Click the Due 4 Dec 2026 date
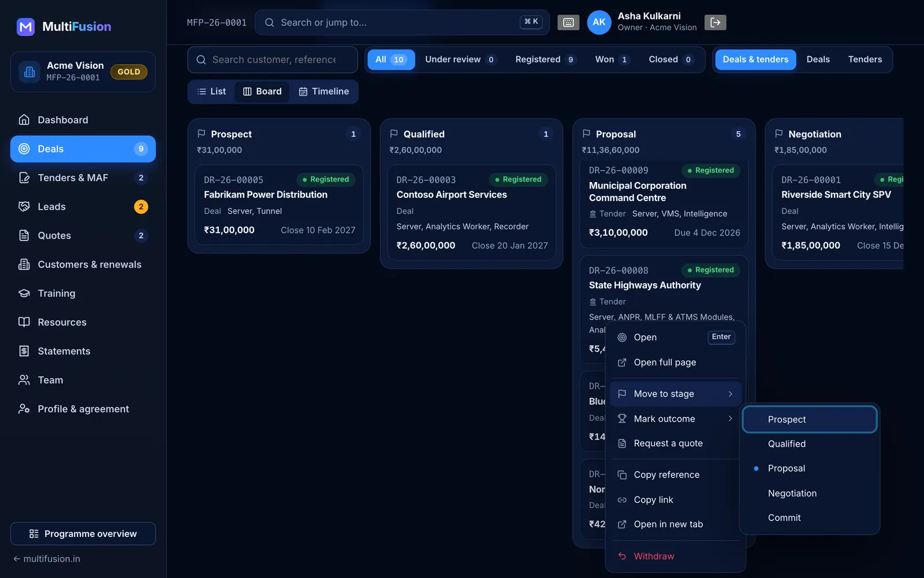Viewport: 924px width, 578px height. [x=707, y=232]
